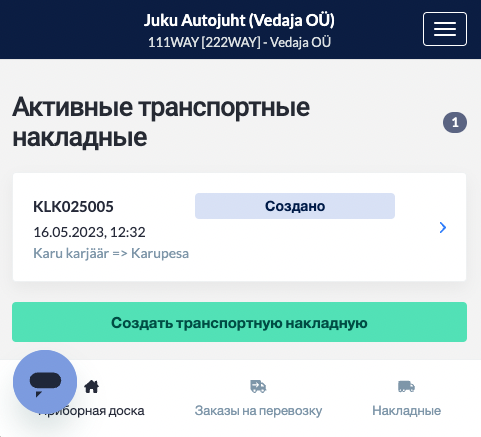Image resolution: width=481 pixels, height=437 pixels.
Task: Click the home icon in bottom navigation
Action: point(92,387)
